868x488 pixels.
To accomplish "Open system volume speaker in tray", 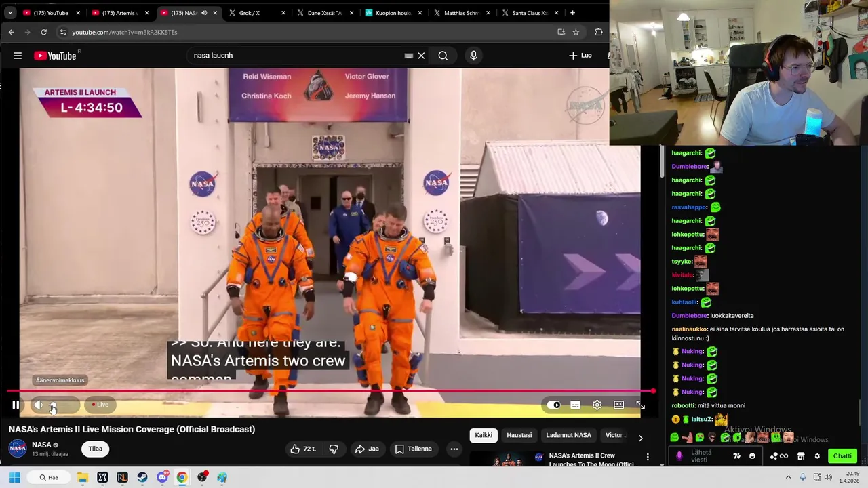I will (x=828, y=478).
